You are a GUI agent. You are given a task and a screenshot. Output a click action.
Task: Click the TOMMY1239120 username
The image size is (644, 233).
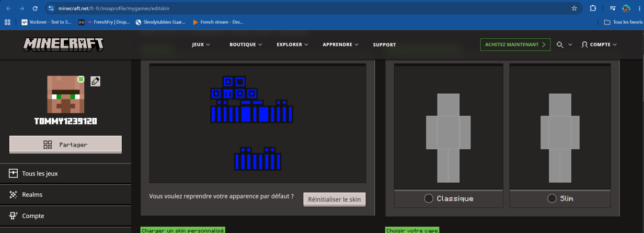pyautogui.click(x=66, y=121)
